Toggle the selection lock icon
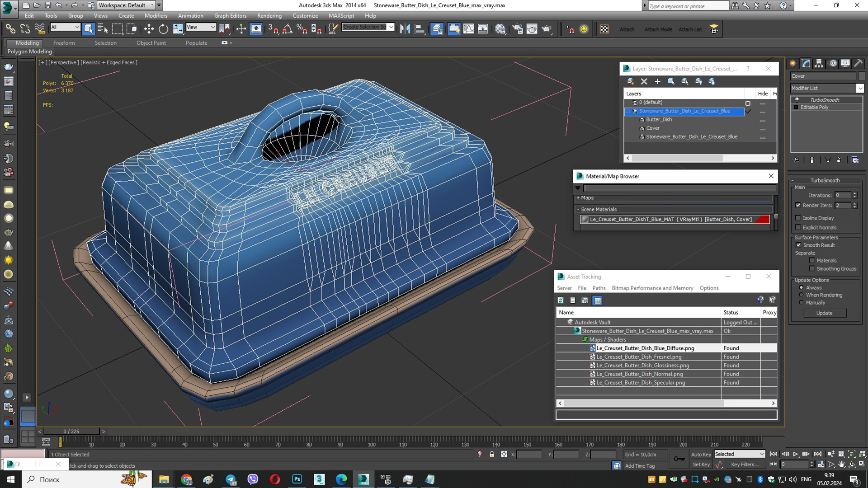This screenshot has width=868, height=488. click(492, 455)
